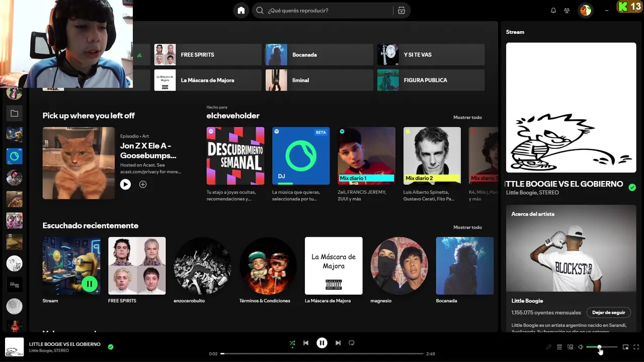Click LITTLE BOOGIE VS EL GOBIERNO panel title

565,184
